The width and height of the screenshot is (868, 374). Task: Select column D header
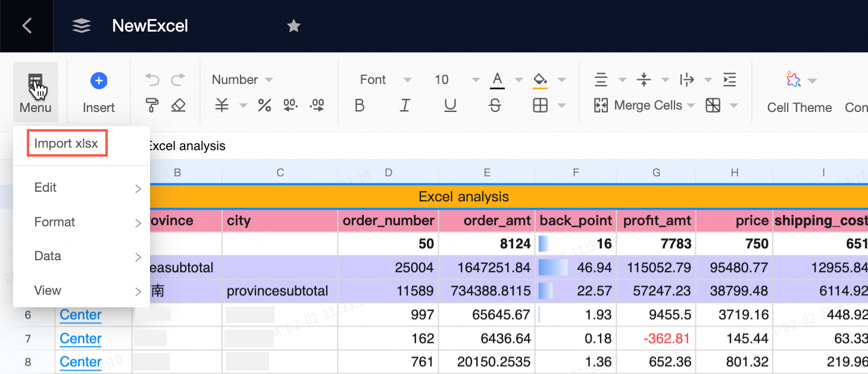(388, 173)
